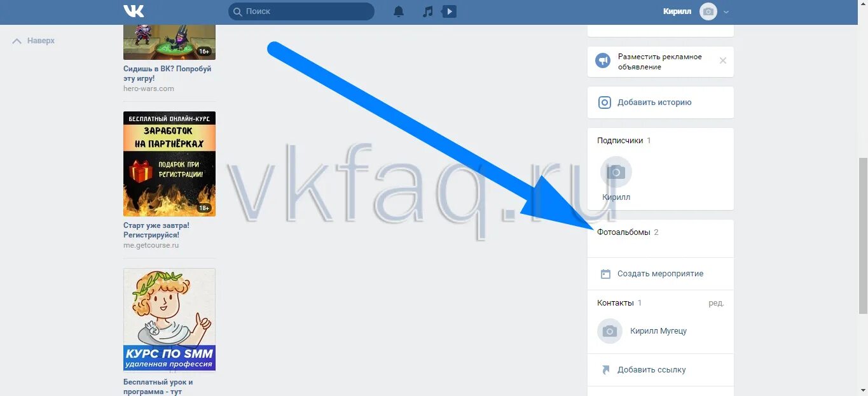Click megaphone advertising icon
This screenshot has width=868, height=396.
[603, 60]
